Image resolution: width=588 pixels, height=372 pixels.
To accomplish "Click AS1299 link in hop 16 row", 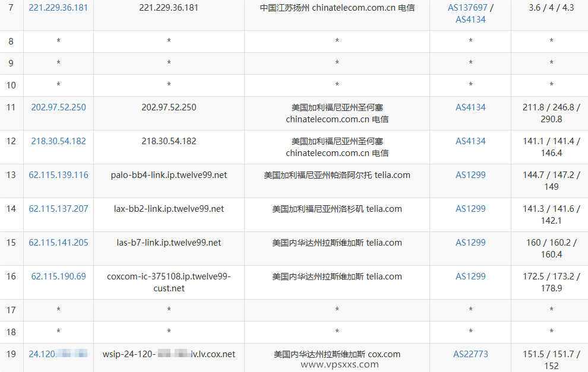I will click(x=470, y=276).
